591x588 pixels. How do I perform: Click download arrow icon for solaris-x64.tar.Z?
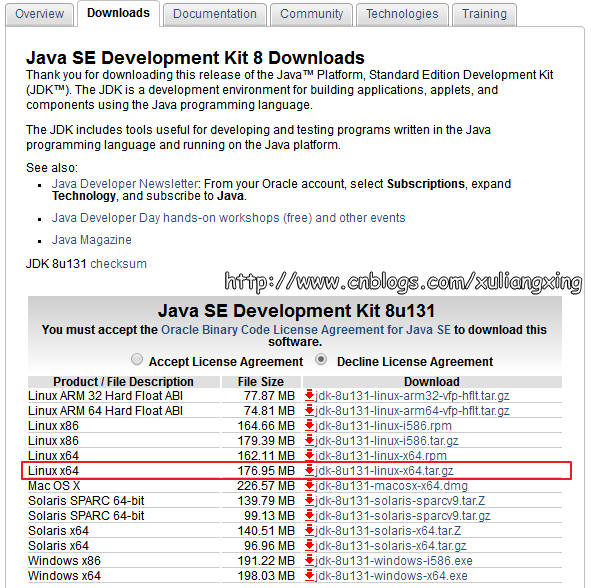(x=309, y=531)
